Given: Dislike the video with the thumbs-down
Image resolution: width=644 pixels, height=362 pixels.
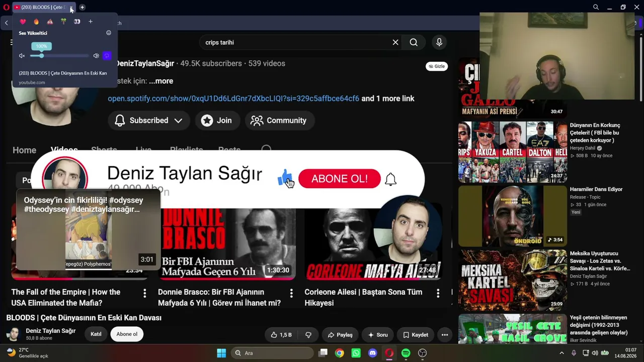Looking at the screenshot, I should point(308,335).
